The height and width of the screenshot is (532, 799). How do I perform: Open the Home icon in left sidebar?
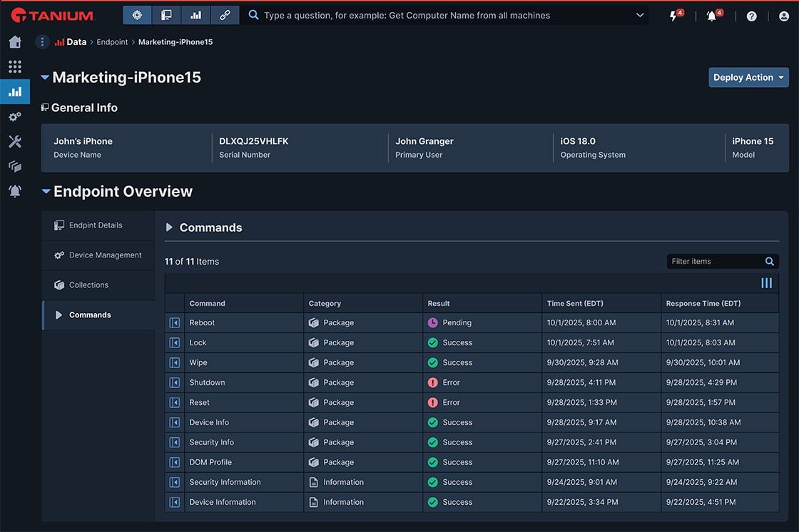pyautogui.click(x=15, y=42)
